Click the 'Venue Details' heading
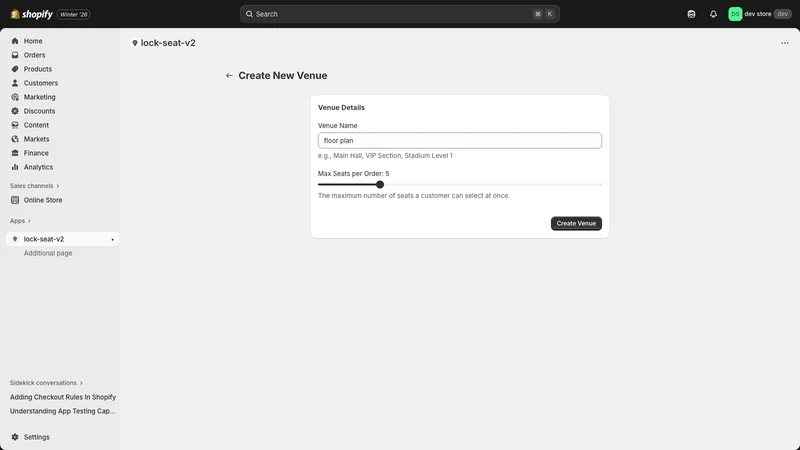Image resolution: width=800 pixels, height=450 pixels. [x=341, y=108]
